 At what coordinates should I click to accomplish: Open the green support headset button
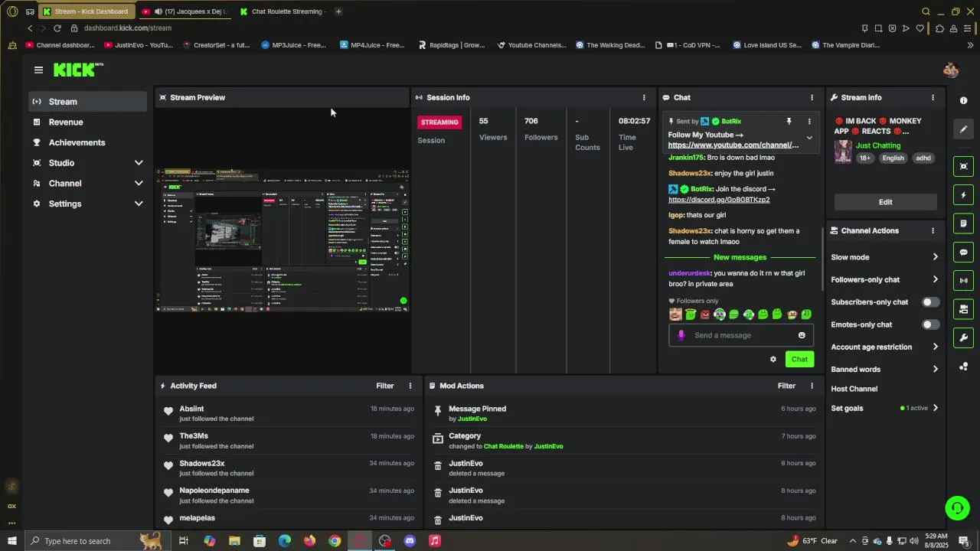pos(957,507)
